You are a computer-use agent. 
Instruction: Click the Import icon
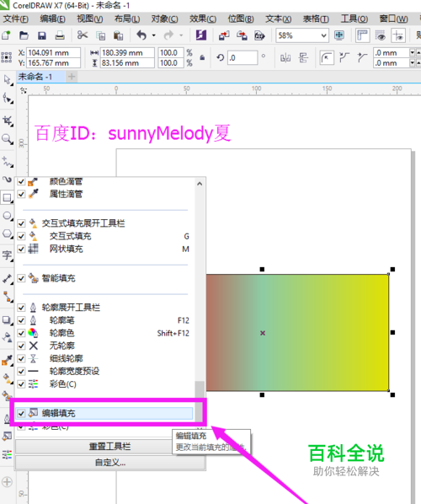click(224, 35)
